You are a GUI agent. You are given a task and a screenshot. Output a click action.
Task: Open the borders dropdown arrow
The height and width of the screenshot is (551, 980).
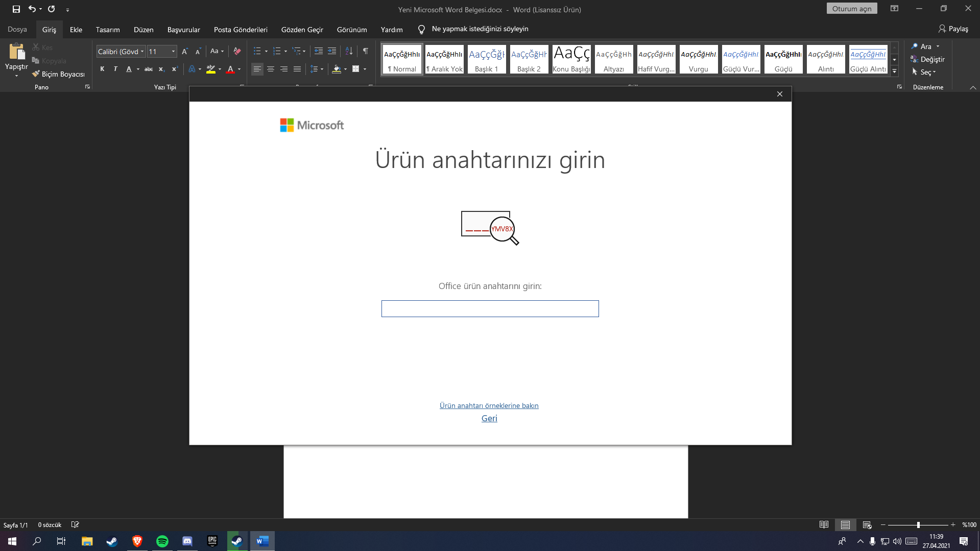point(365,69)
